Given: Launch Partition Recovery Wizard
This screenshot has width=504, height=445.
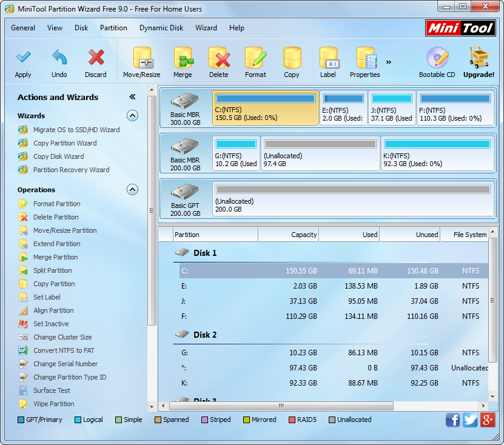Looking at the screenshot, I should (x=72, y=170).
